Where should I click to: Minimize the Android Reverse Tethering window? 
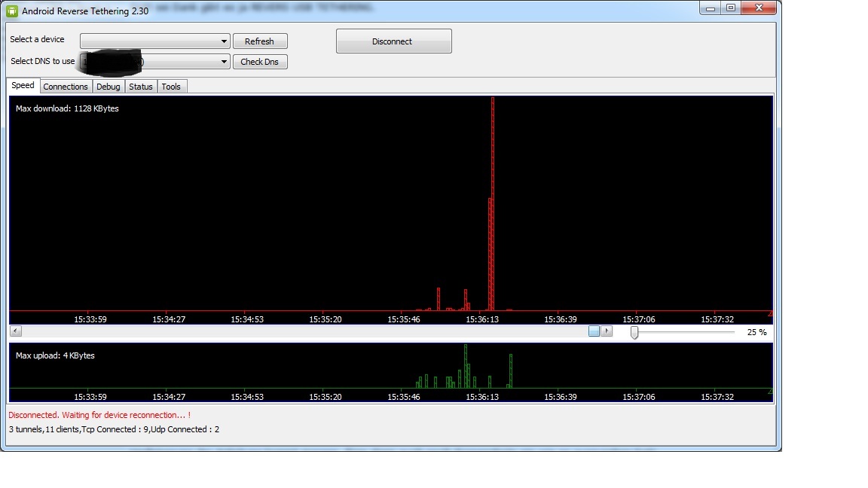tap(711, 8)
